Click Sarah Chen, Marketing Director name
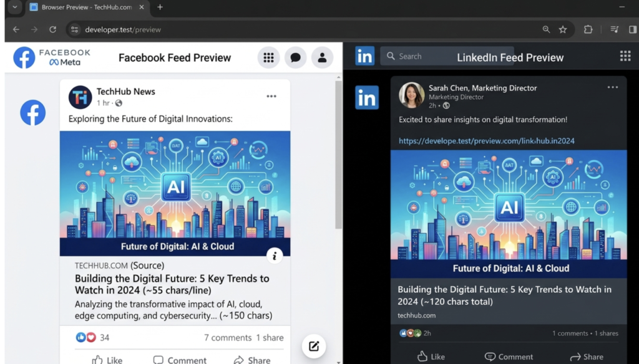Image resolution: width=639 pixels, height=364 pixels. tap(482, 88)
